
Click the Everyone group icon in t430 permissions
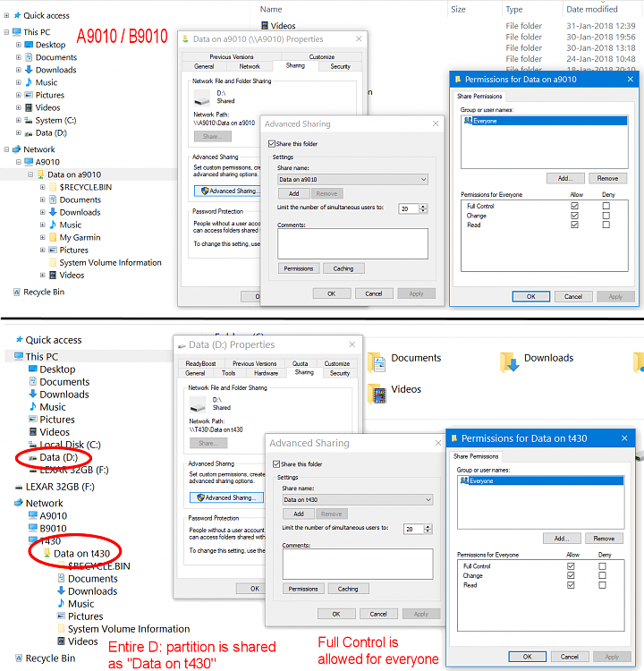click(464, 480)
